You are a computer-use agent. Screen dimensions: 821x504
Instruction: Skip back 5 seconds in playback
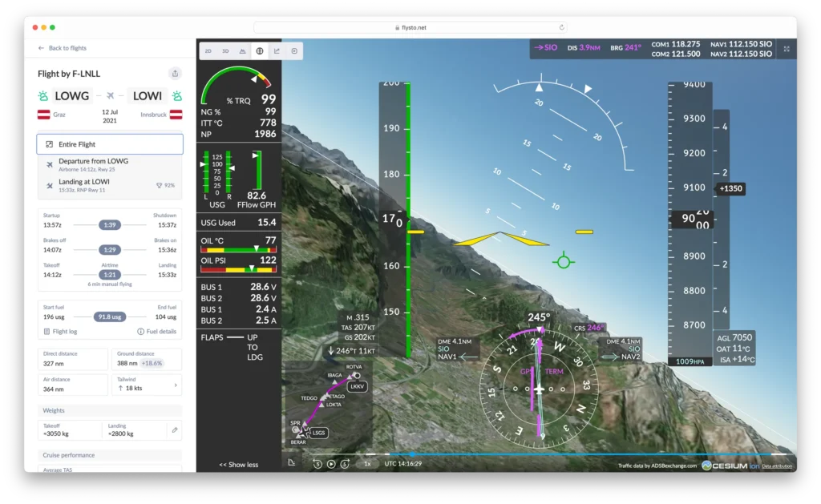tap(317, 463)
